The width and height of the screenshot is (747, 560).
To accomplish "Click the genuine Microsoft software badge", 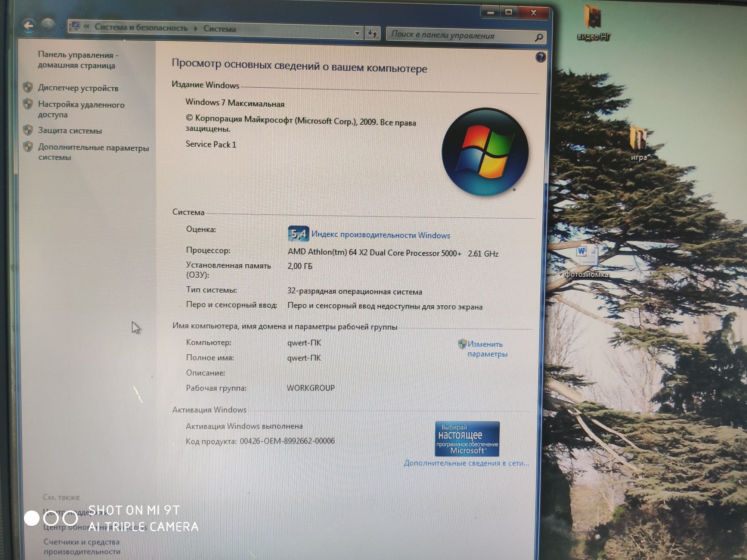I will tap(467, 439).
